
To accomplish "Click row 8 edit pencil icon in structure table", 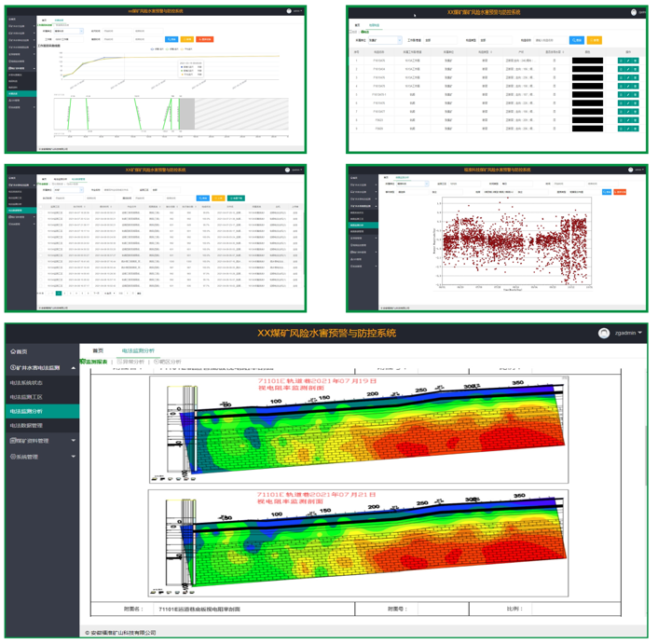I will click(628, 120).
